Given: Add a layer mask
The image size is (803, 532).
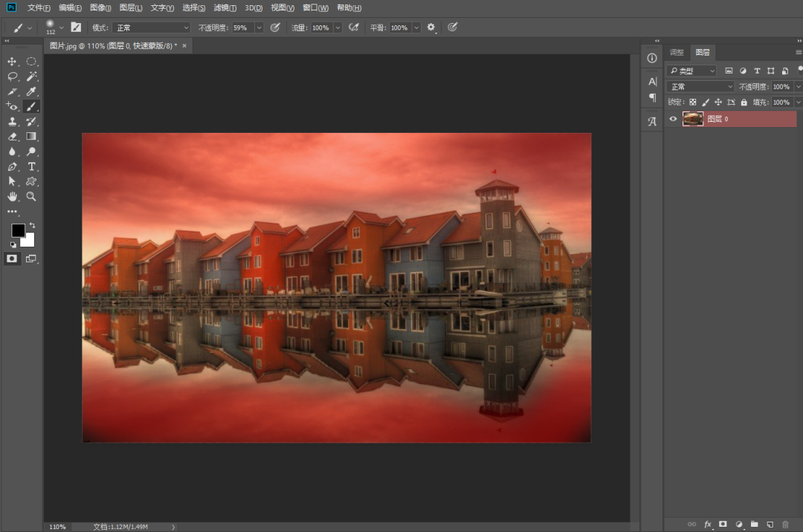Looking at the screenshot, I should [723, 525].
